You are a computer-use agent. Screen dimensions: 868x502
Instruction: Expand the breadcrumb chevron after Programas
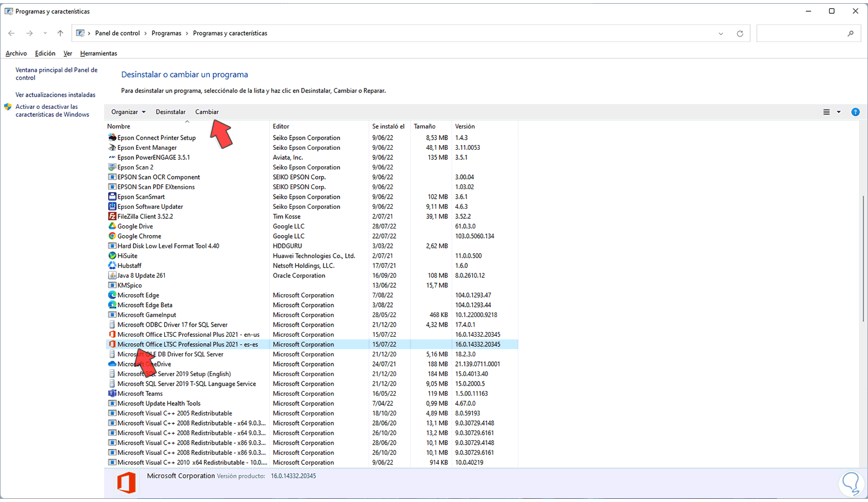[x=187, y=33]
